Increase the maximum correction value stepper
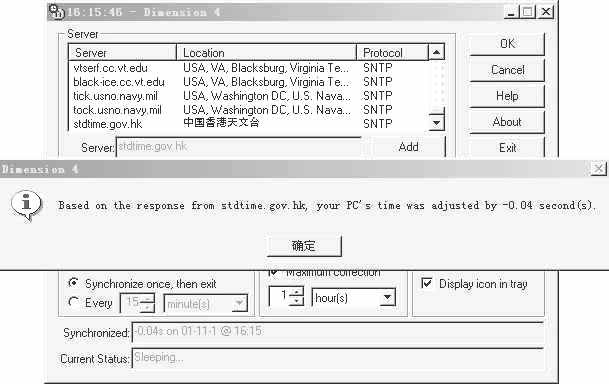 297,292
